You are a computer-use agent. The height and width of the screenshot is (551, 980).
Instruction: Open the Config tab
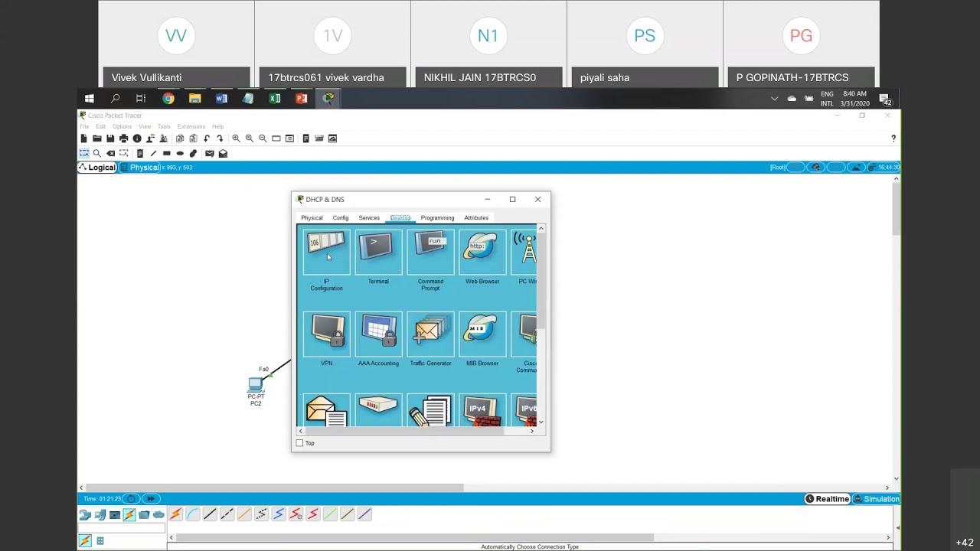341,218
